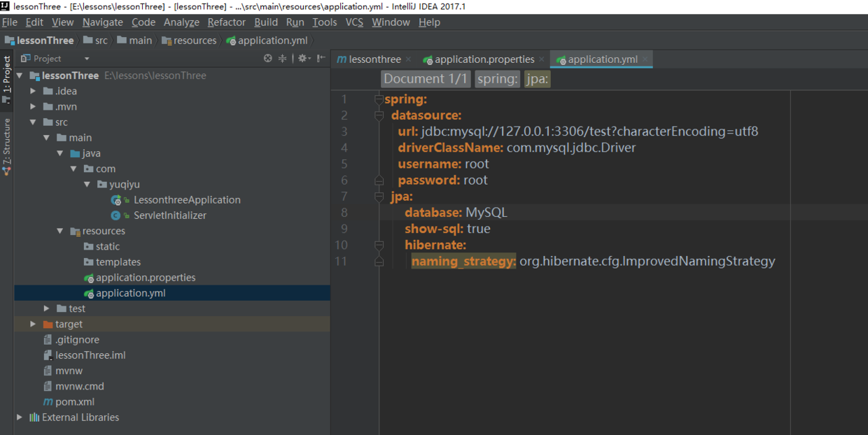Click the ServletInitializer class icon
This screenshot has height=435, width=868.
116,215
